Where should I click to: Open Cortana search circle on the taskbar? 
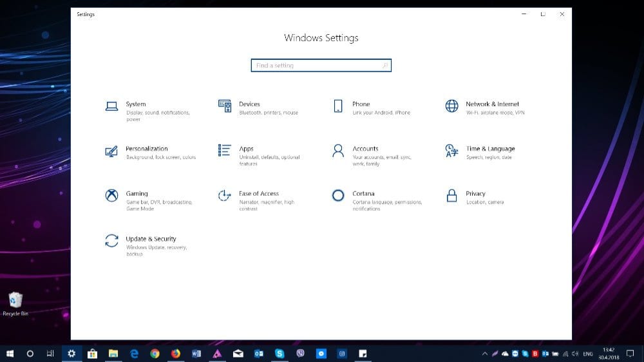(30, 354)
